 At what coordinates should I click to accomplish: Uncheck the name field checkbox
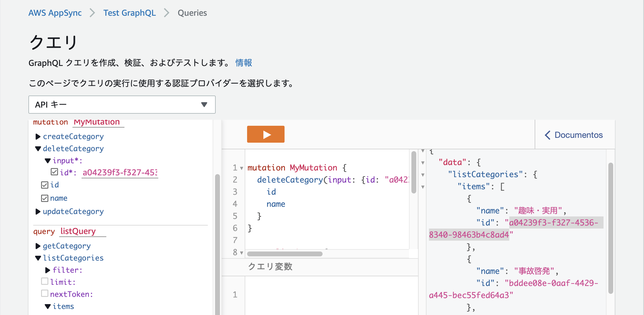[x=45, y=198]
